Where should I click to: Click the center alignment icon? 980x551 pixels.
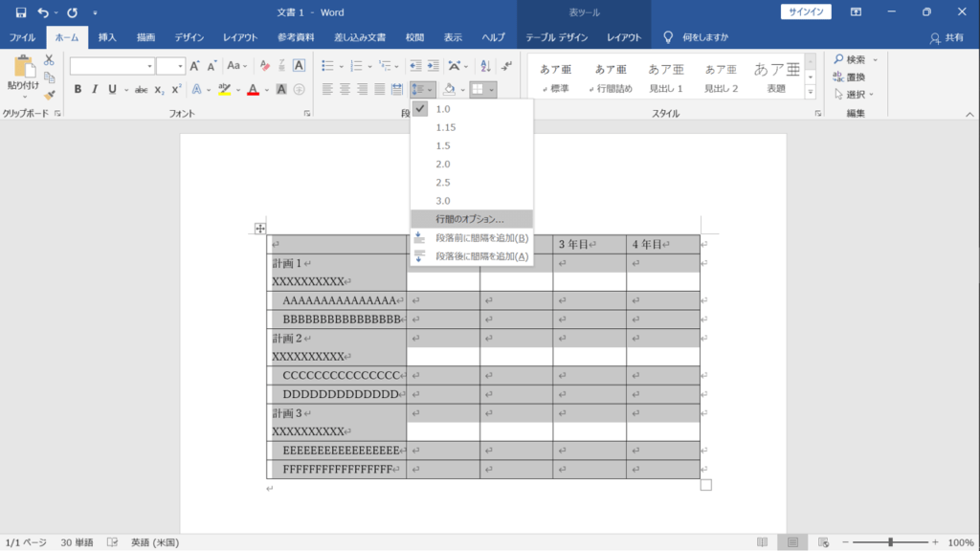point(345,89)
